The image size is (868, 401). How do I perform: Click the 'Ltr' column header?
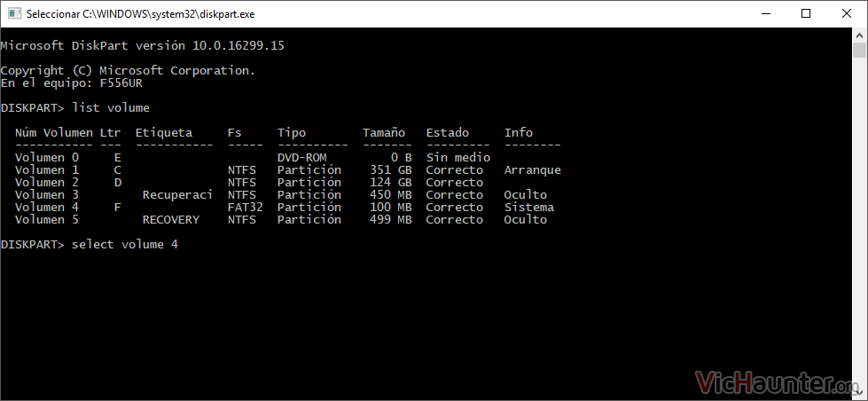[110, 132]
